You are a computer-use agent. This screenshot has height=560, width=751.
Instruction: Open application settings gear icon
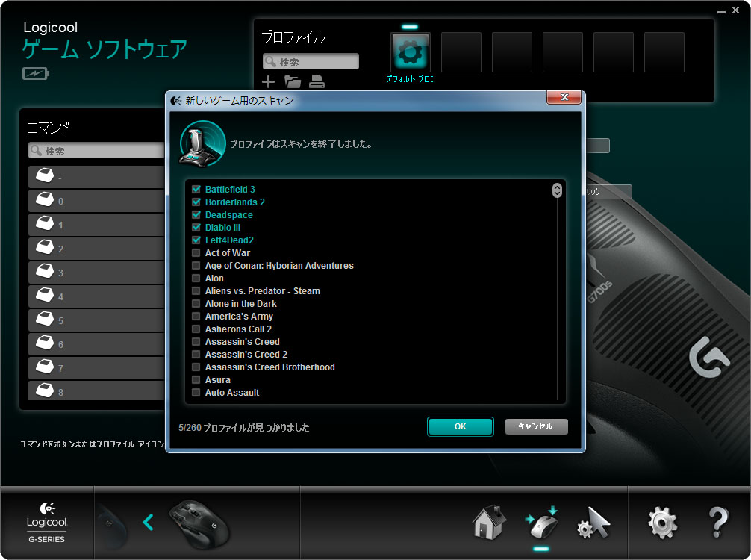663,523
